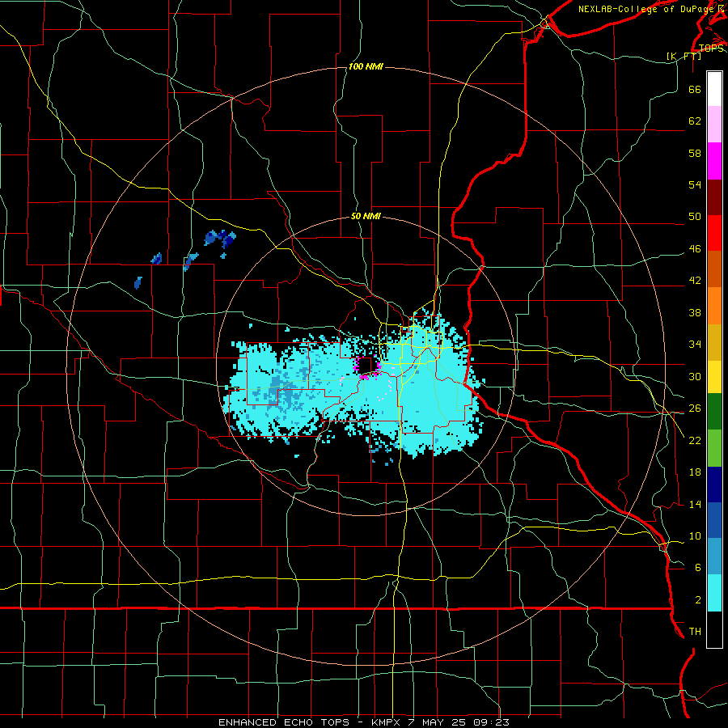This screenshot has height=728, width=728.
Task: Click the gold legend swatch
Action: [714, 342]
